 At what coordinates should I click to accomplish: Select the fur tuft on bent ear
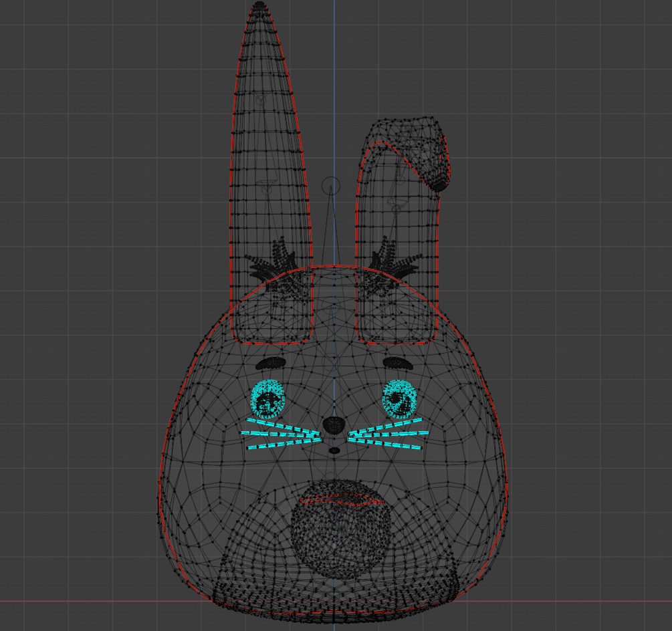tap(391, 268)
